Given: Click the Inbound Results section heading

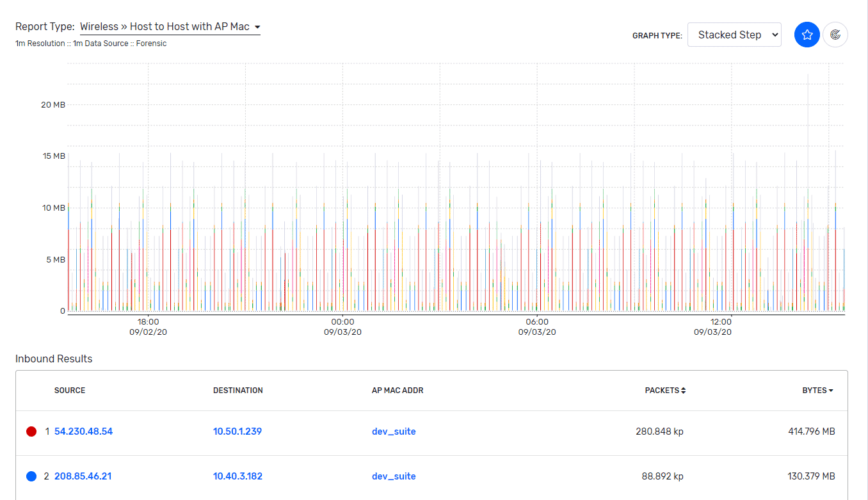Looking at the screenshot, I should 54,359.
